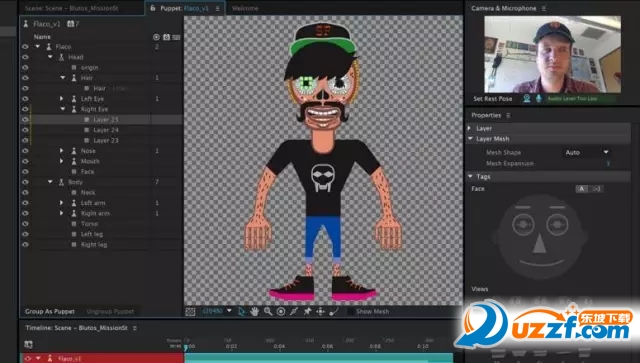This screenshot has height=363, width=640.
Task: Switch to the Welcome tab
Action: coord(245,8)
